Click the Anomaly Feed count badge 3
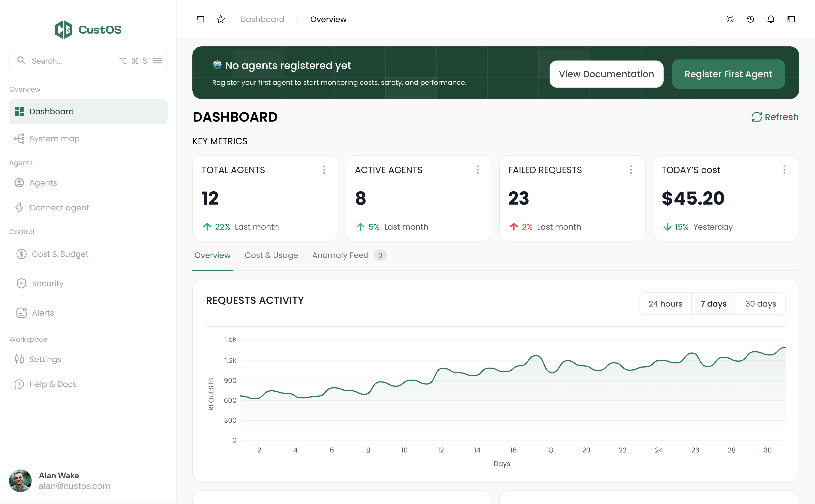Screen dimensions: 815x504 click(380, 255)
